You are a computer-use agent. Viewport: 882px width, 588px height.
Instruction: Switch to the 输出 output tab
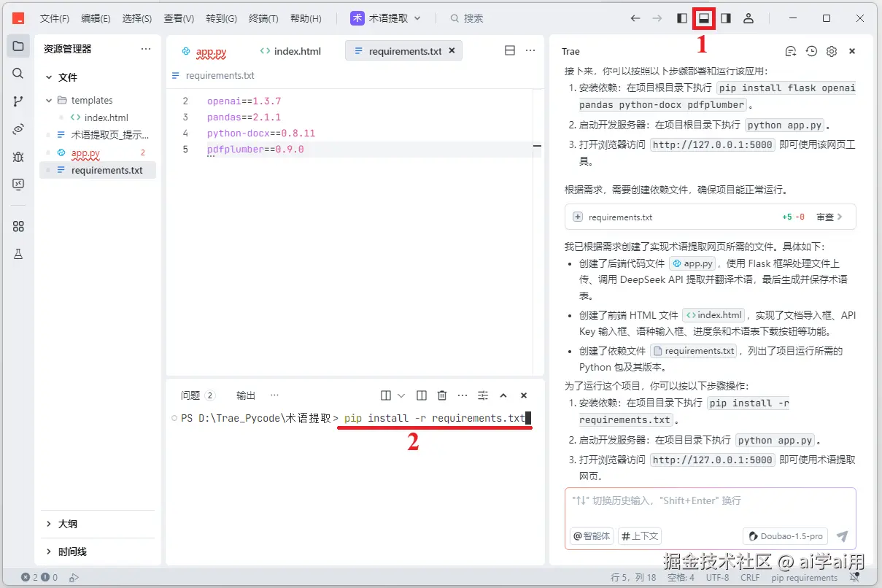point(246,395)
